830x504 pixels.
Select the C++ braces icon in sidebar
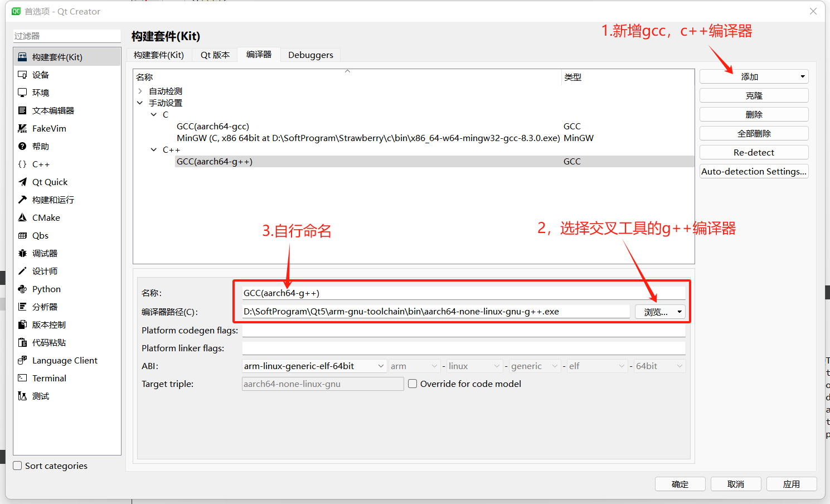tap(22, 164)
